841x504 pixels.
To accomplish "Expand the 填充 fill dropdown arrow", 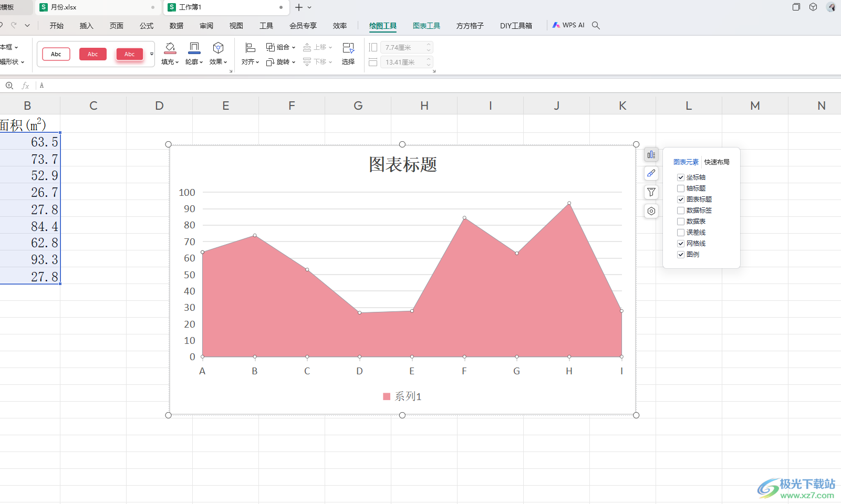I will click(x=177, y=62).
